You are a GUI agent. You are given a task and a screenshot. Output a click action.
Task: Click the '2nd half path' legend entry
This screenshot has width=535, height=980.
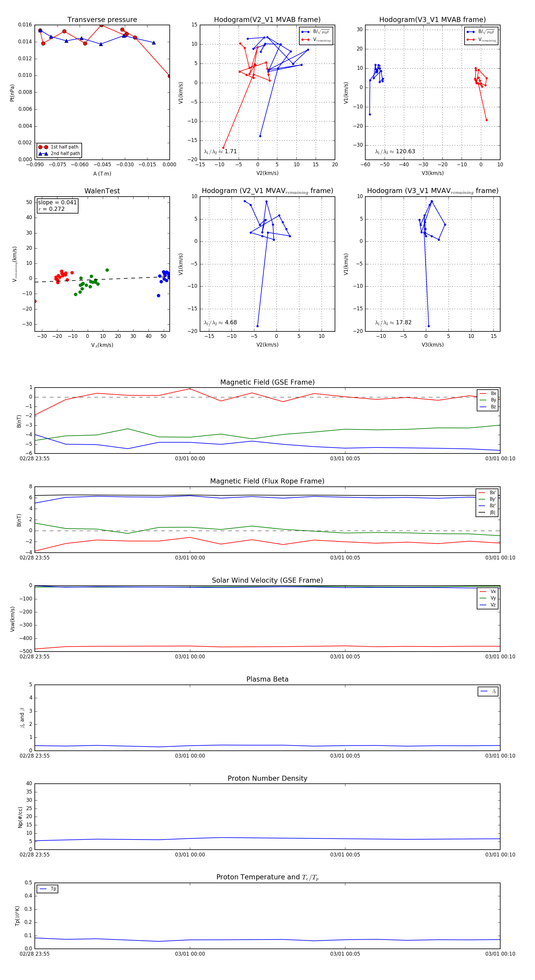coord(59,154)
